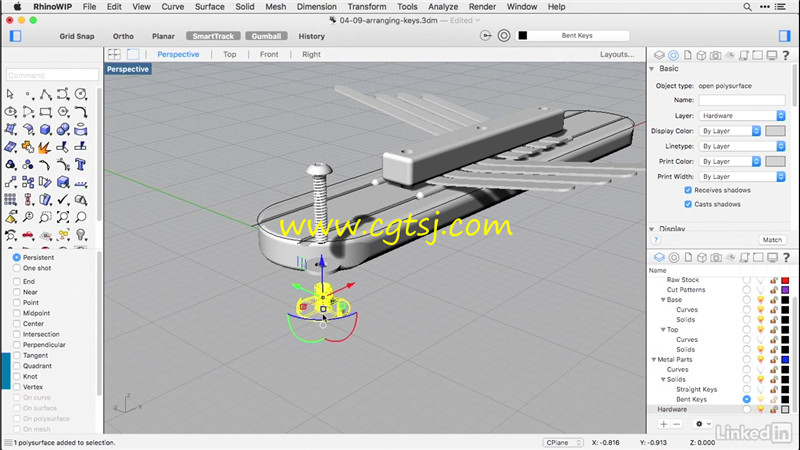Open the Transform menu
Viewport: 800px width, 450px height.
point(367,7)
